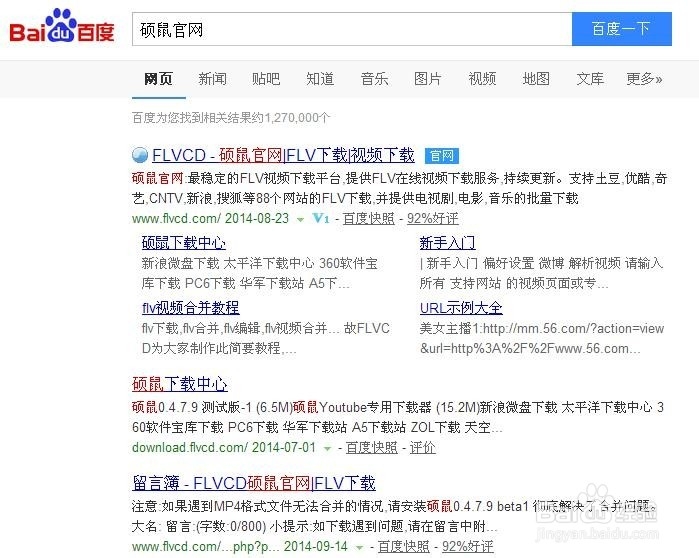The width and height of the screenshot is (699, 558).
Task: Expand the 更多» menu
Action: (644, 79)
